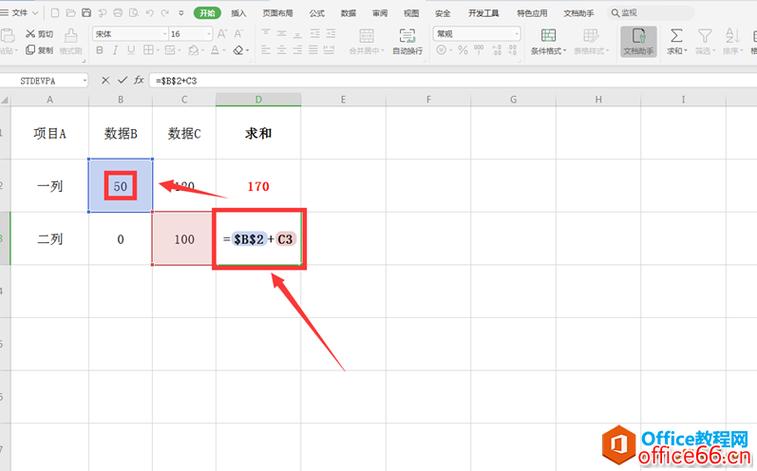Redo the last undone action

[165, 13]
